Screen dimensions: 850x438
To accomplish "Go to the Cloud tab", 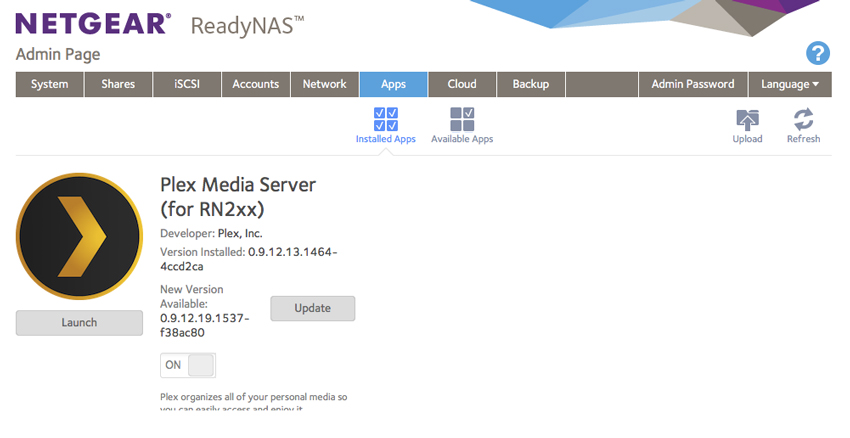I will tap(462, 84).
